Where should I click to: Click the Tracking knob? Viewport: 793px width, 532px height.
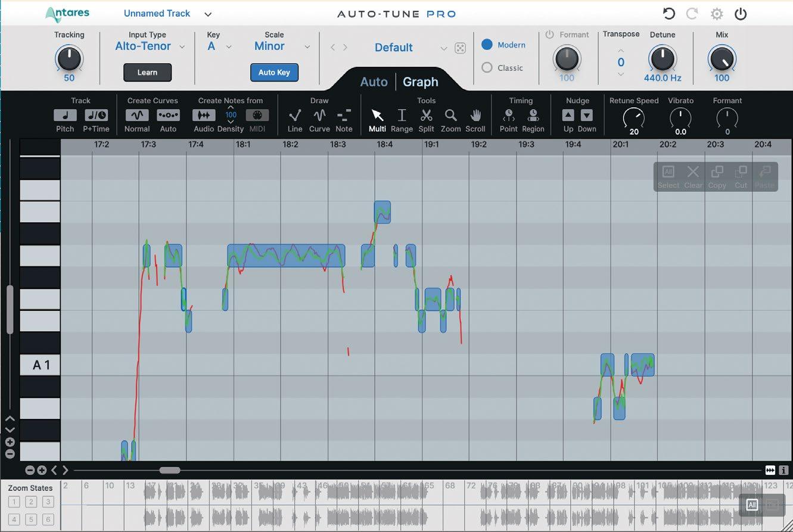[x=69, y=59]
